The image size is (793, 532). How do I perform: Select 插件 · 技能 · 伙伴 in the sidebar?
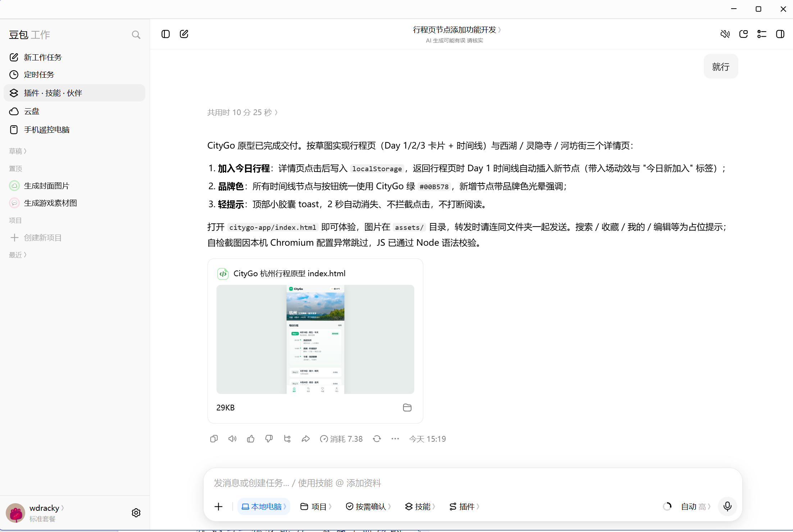click(74, 93)
